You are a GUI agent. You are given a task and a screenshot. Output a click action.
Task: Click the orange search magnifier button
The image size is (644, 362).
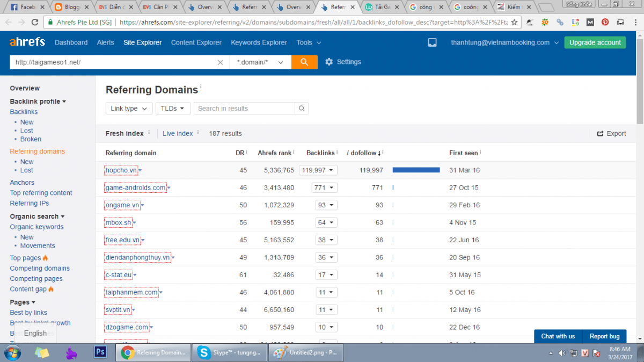(x=304, y=62)
